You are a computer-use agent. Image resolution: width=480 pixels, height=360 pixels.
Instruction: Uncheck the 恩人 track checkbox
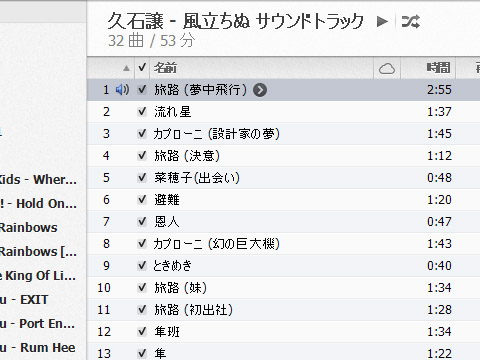coord(142,222)
